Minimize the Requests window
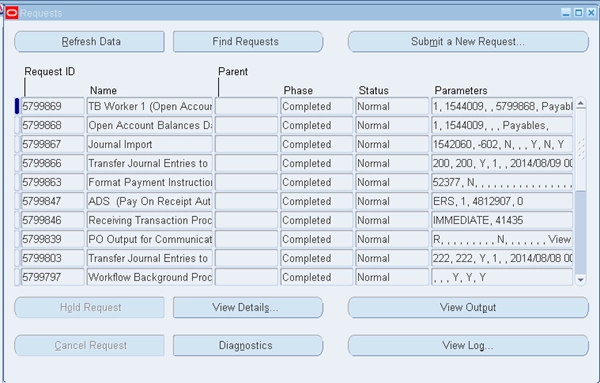 click(566, 13)
